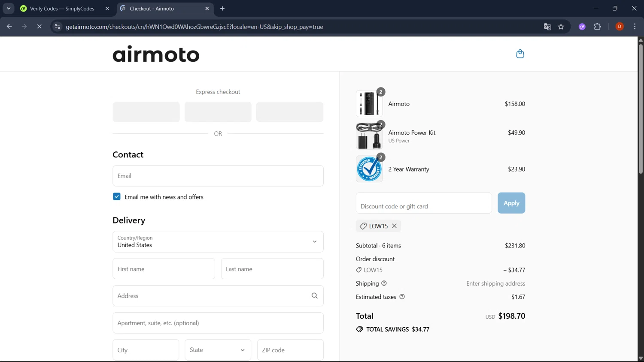This screenshot has height=362, width=644.
Task: Click the third express checkout button
Action: [x=290, y=112]
